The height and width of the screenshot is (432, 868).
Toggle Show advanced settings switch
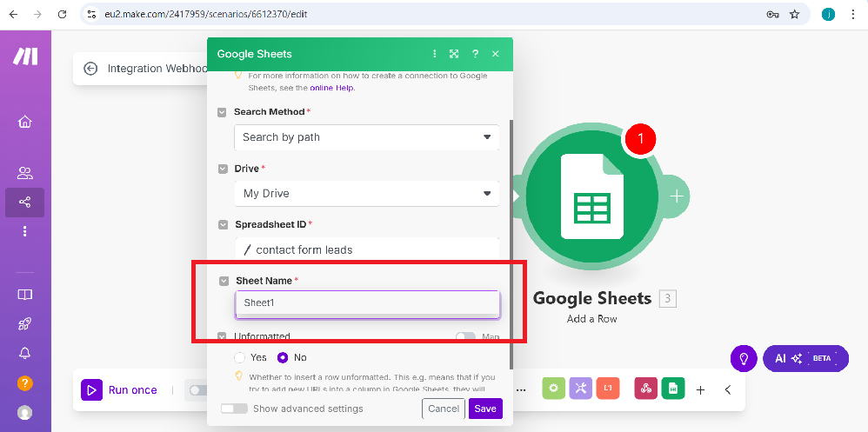click(234, 409)
